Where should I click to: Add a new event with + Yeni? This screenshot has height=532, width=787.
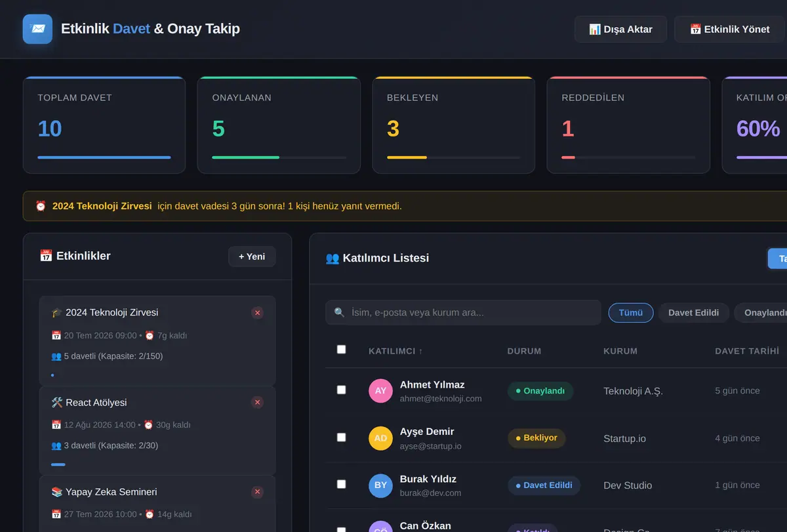click(x=252, y=256)
